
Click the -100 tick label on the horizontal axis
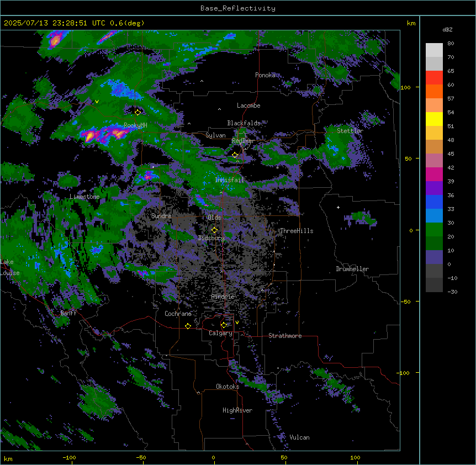click(x=69, y=458)
